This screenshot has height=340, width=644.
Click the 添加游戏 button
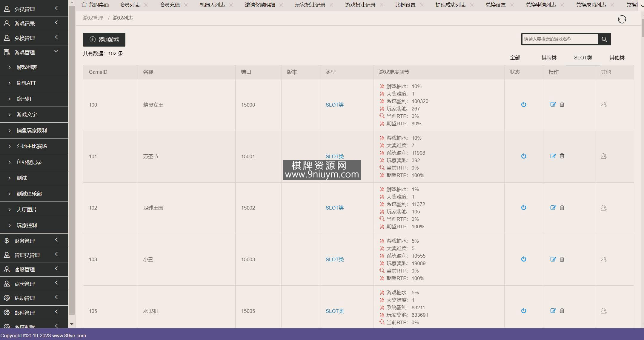(x=104, y=39)
